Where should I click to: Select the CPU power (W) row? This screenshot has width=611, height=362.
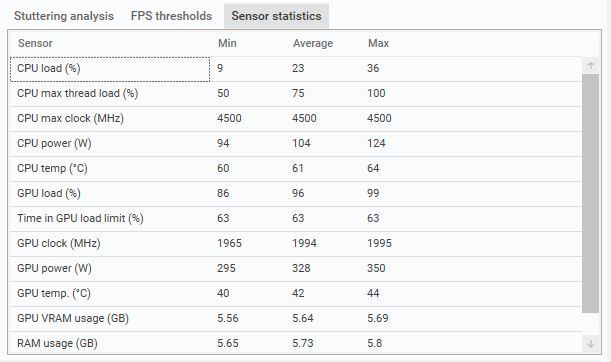[296, 144]
